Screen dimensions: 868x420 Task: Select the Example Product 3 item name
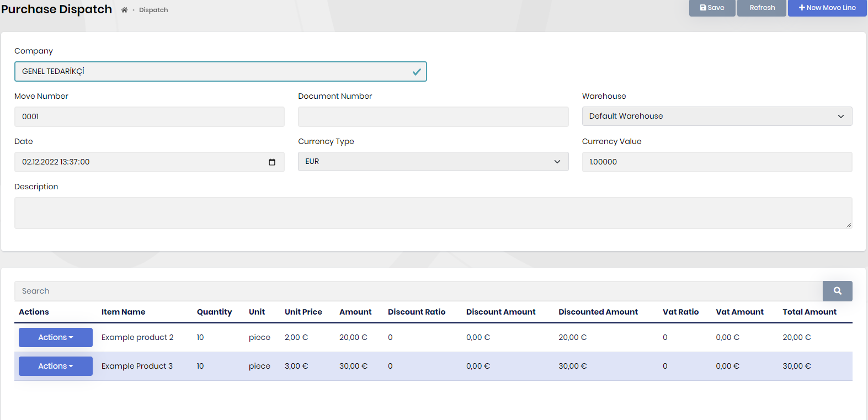click(x=137, y=366)
